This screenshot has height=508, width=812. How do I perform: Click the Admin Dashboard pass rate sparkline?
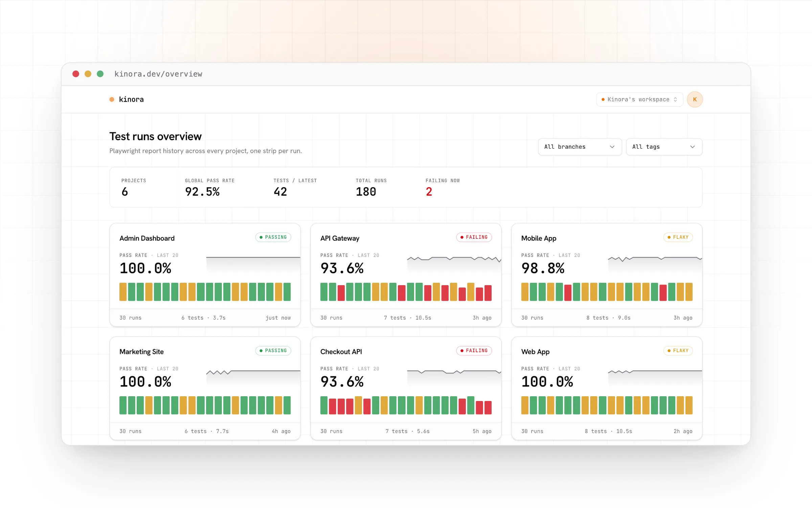pyautogui.click(x=253, y=264)
